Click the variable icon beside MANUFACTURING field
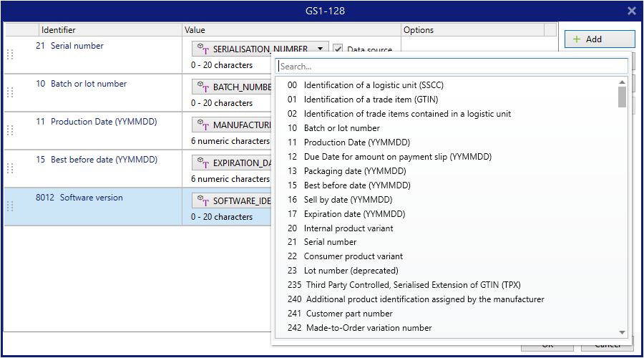The width and height of the screenshot is (644, 358). tap(203, 124)
